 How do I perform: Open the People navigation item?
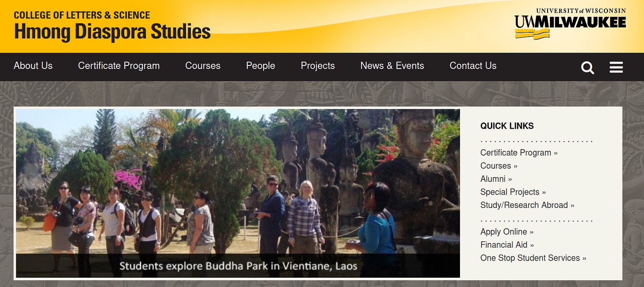tap(261, 66)
